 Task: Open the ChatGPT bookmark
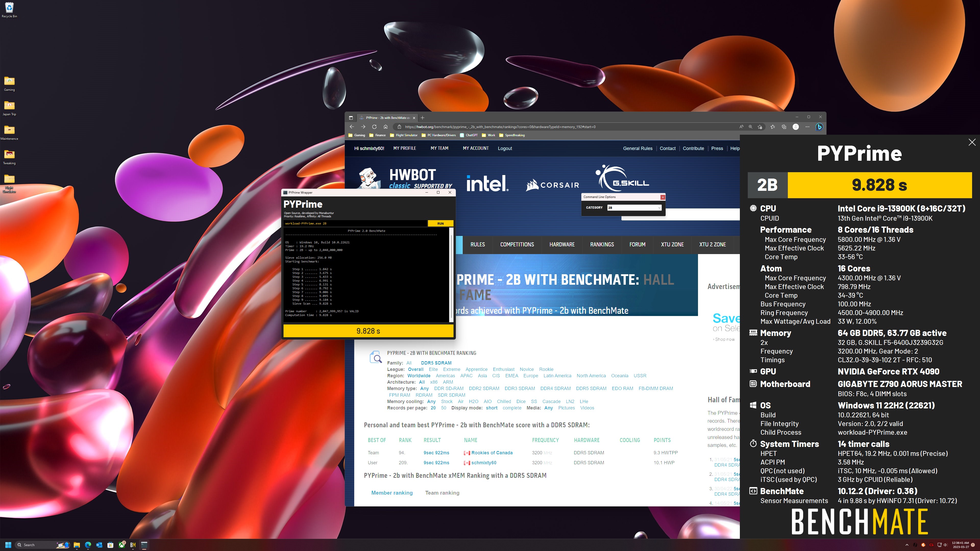tap(468, 135)
